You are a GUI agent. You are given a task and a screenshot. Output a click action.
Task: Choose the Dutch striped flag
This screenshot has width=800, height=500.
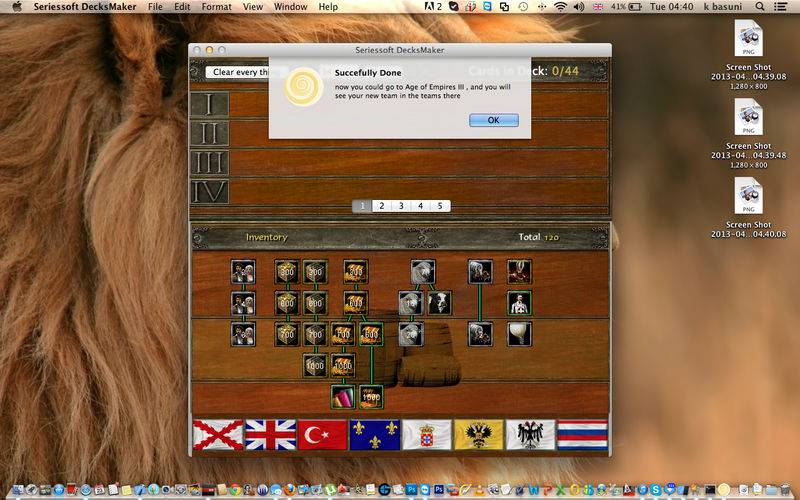(583, 435)
